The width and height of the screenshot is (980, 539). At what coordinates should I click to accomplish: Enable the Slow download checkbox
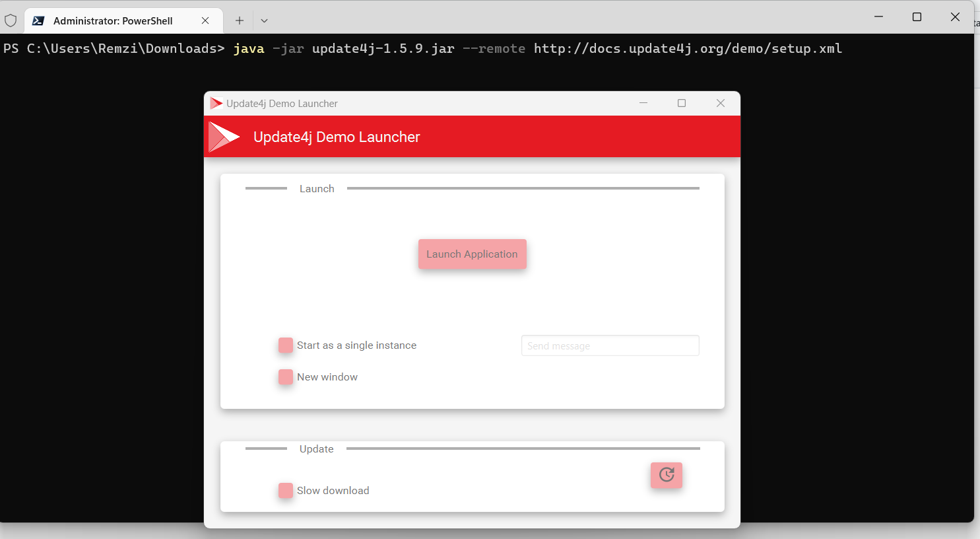pos(285,491)
